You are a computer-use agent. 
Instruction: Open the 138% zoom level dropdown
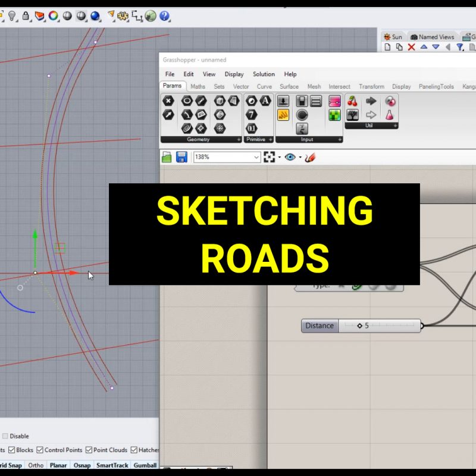pos(256,156)
